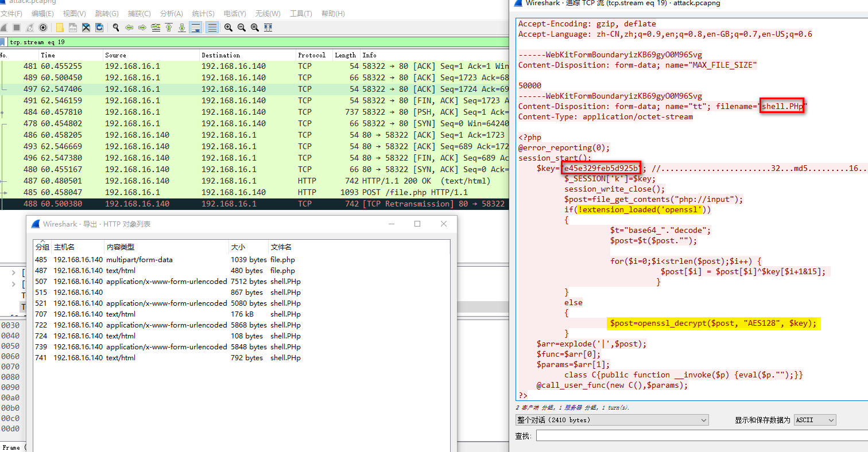Sort packets by the Protocol column header
This screenshot has height=452, width=868.
tap(314, 55)
